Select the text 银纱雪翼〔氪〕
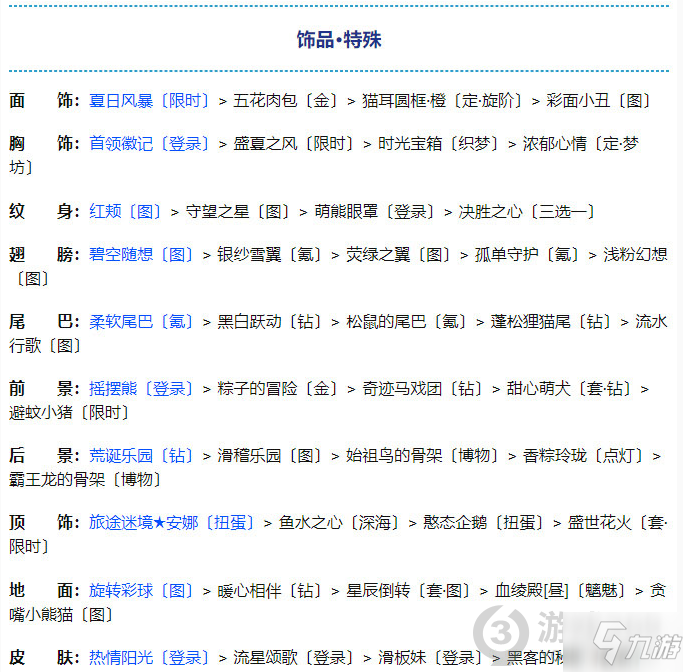The image size is (683, 672). [270, 254]
